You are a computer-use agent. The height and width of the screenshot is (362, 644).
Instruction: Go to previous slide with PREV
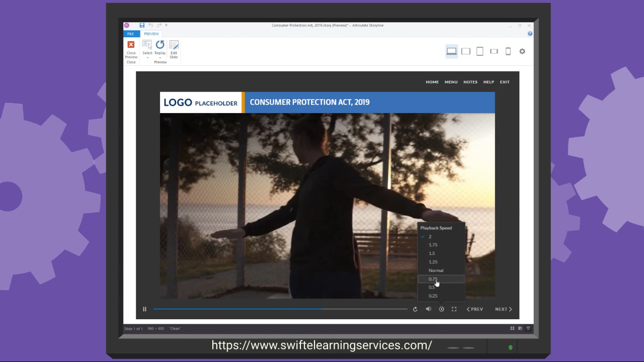point(474,309)
